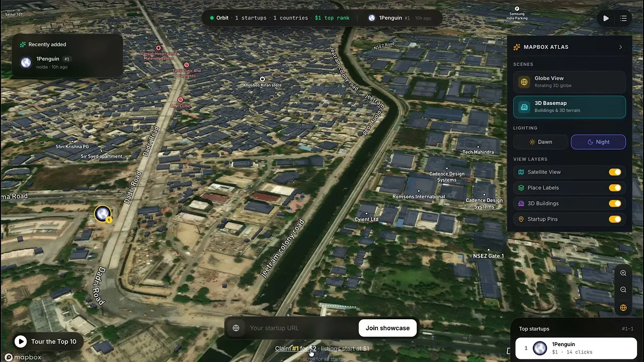Image resolution: width=644 pixels, height=362 pixels.
Task: Click the Startup Pins location icon
Action: pos(521,219)
